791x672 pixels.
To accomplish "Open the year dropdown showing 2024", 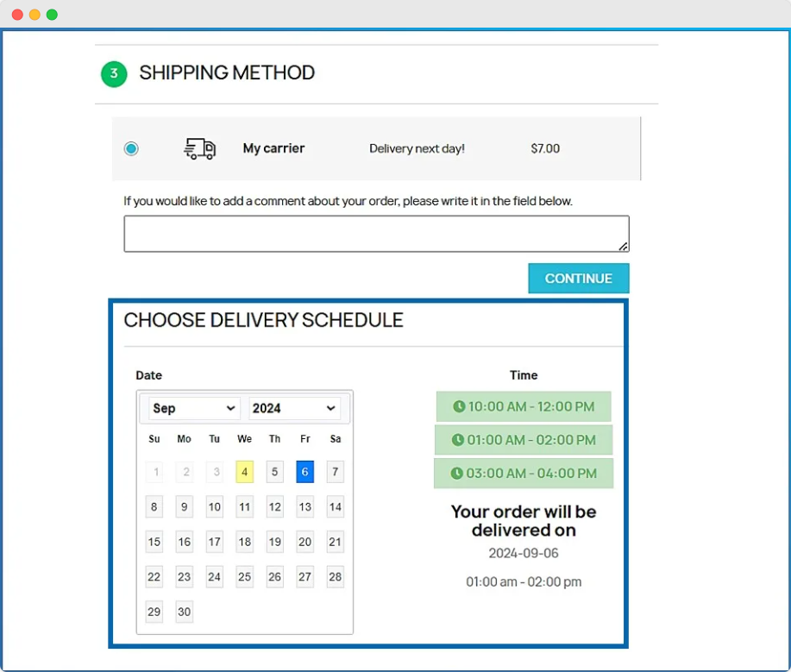I will point(294,408).
